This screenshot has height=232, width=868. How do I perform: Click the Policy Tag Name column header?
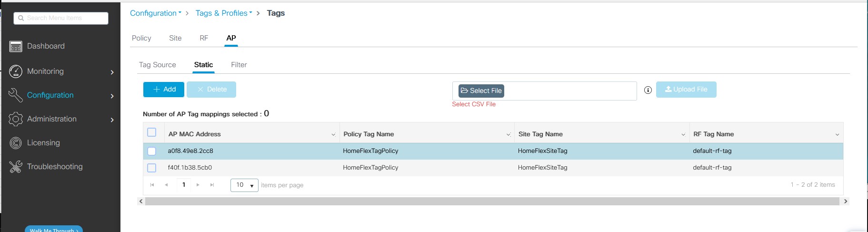coord(369,134)
